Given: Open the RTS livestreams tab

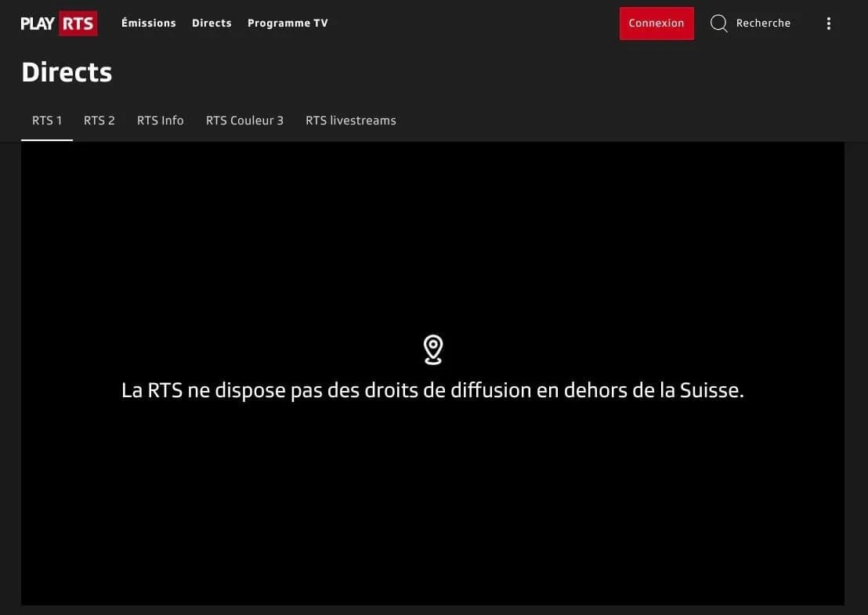Looking at the screenshot, I should click(351, 121).
